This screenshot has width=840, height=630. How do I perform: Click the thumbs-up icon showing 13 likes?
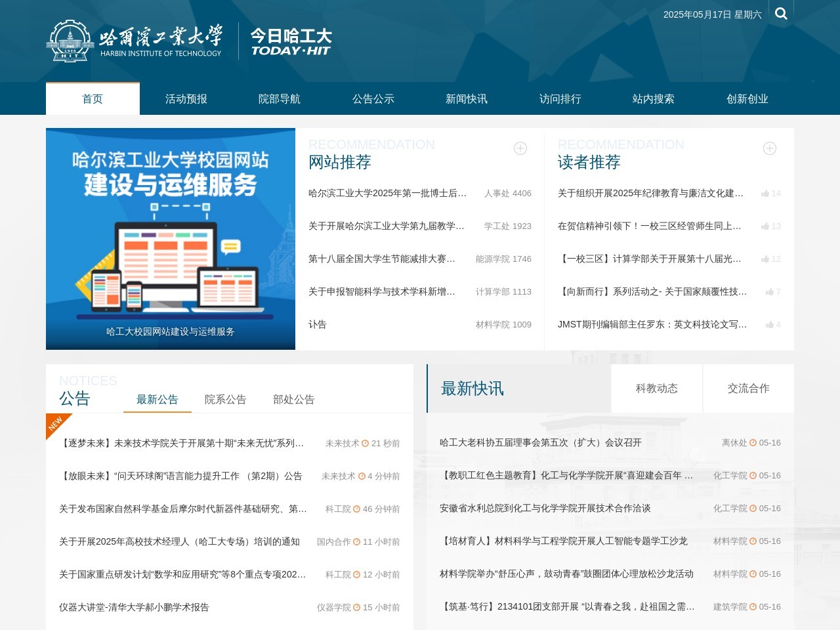[x=765, y=226]
